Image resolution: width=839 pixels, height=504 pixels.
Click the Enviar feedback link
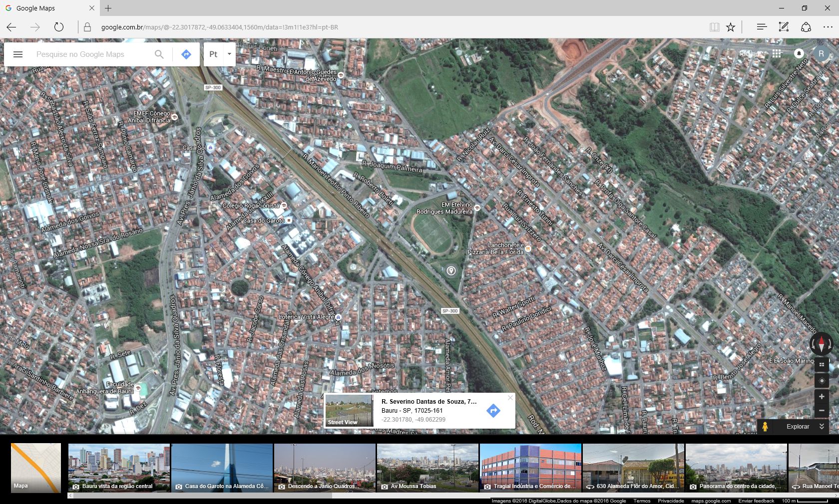click(756, 501)
